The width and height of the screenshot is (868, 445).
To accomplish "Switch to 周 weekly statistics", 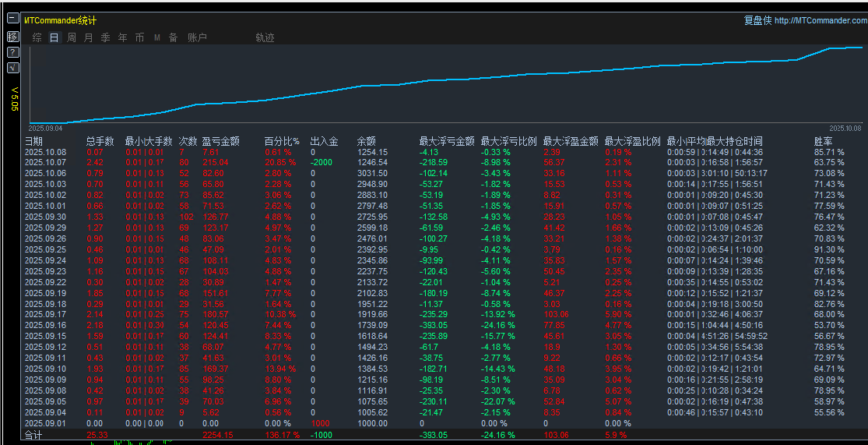I will point(71,37).
